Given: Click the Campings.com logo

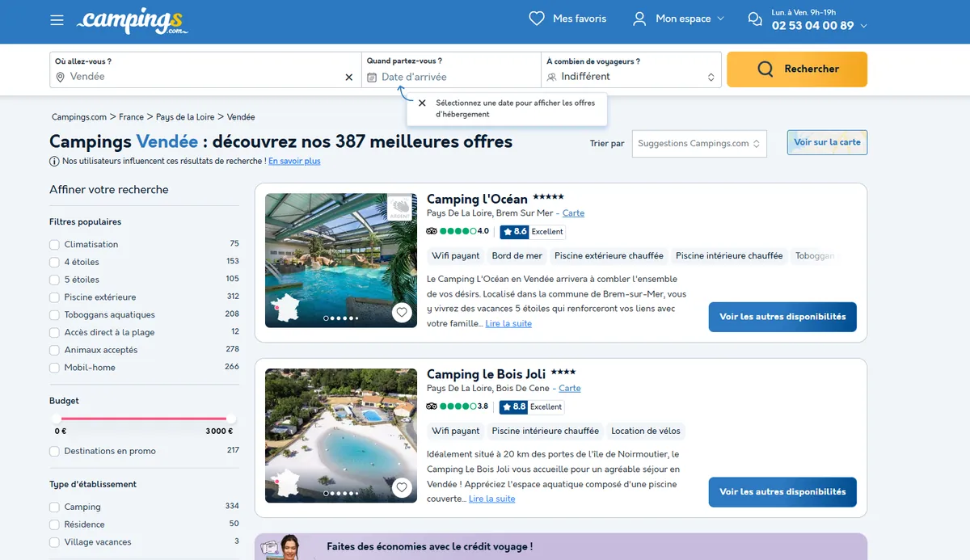Looking at the screenshot, I should click(x=133, y=20).
